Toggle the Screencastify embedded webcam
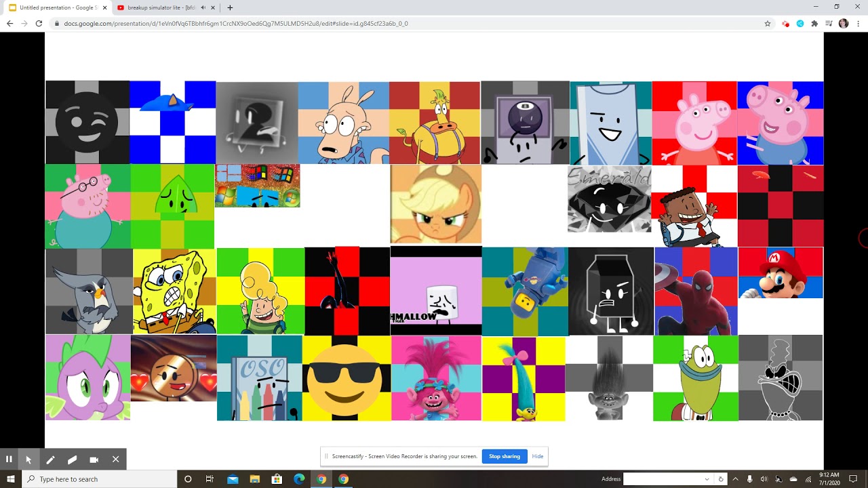This screenshot has height=488, width=868. click(x=94, y=459)
